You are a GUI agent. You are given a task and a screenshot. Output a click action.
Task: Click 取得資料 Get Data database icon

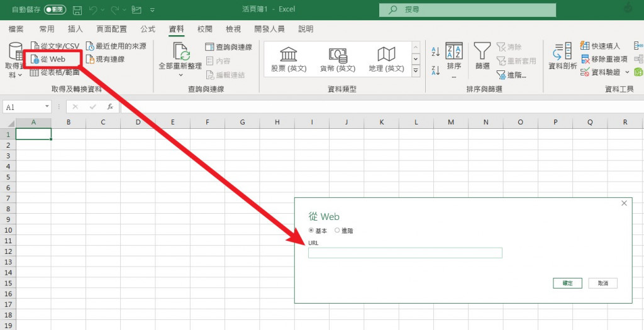15,52
